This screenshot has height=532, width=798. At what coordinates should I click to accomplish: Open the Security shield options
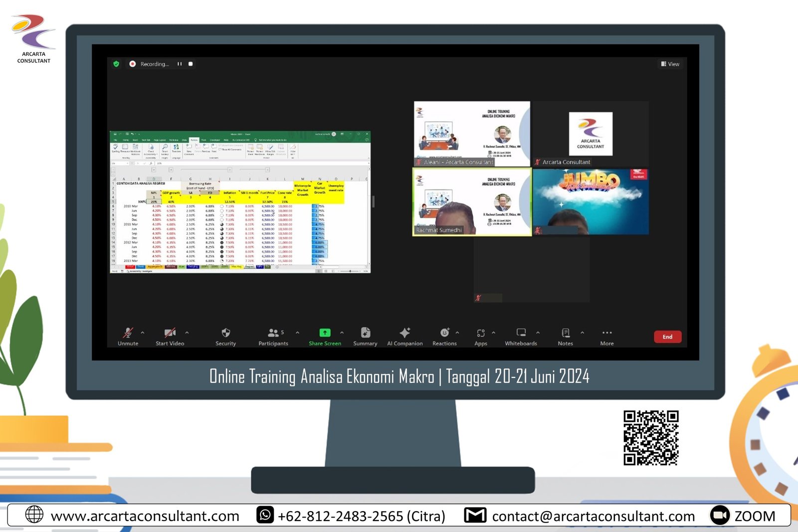pos(225,336)
